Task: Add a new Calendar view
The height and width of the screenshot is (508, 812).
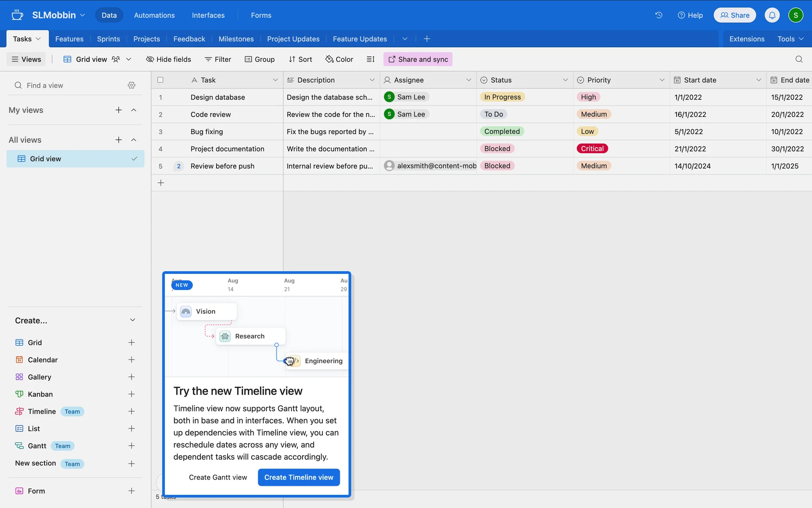Action: point(132,360)
